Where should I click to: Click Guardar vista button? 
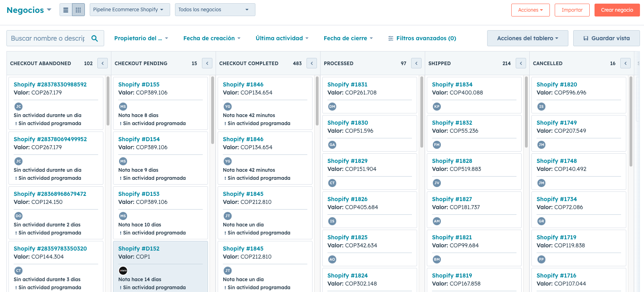(x=606, y=38)
